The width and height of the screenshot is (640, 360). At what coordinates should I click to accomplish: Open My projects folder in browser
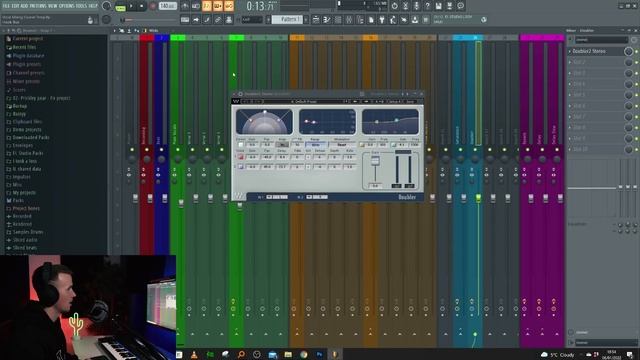point(21,193)
